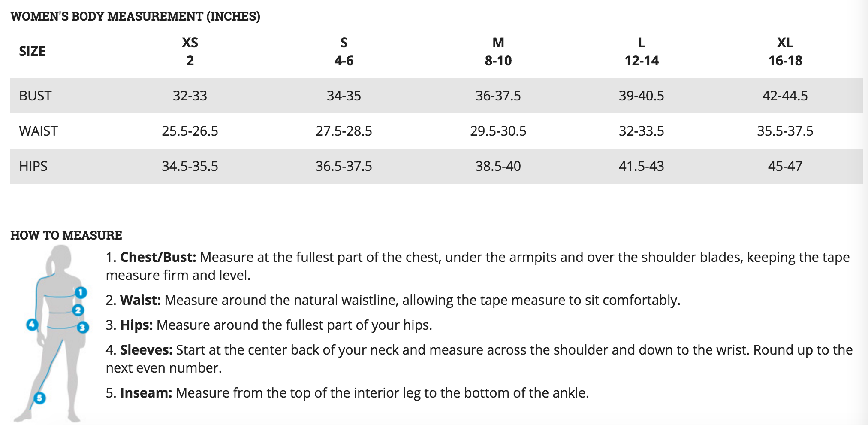Click the 34.5-35.5 hips cell for XS

point(190,166)
